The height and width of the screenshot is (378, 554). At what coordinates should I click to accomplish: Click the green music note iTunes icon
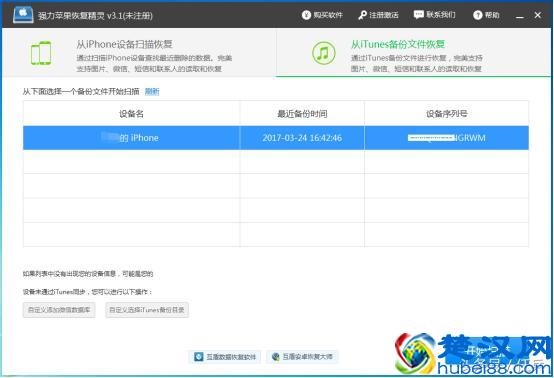pos(323,53)
